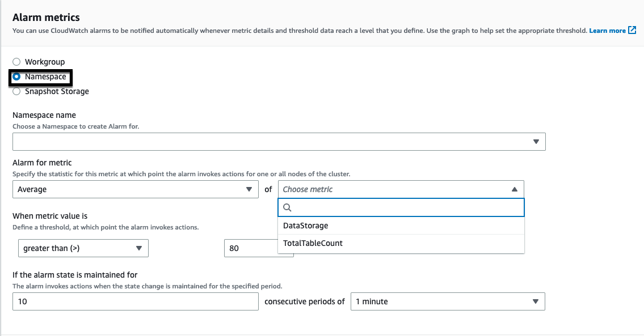Click the magnifier icon in the metric search box
Image resolution: width=644 pixels, height=336 pixels.
[x=287, y=207]
